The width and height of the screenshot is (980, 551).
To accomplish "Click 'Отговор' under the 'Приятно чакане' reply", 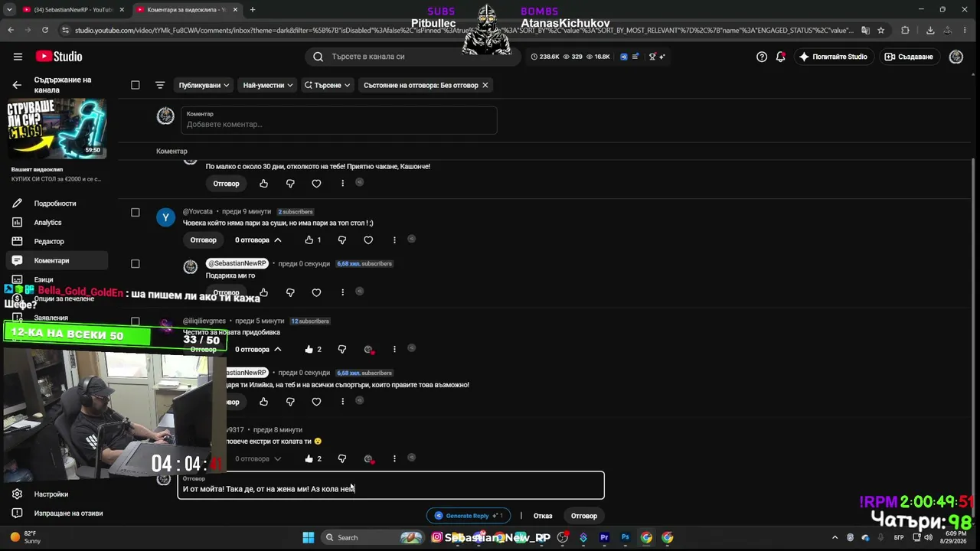I will point(227,184).
